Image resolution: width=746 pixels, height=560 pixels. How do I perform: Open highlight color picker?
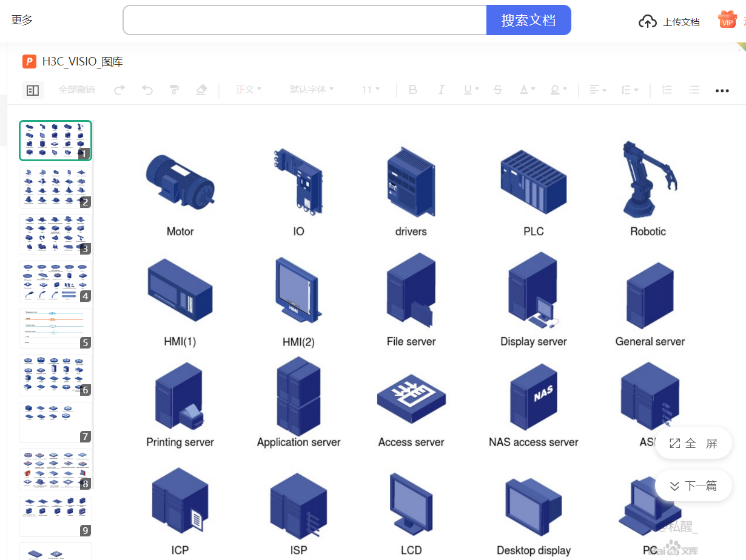pos(558,90)
